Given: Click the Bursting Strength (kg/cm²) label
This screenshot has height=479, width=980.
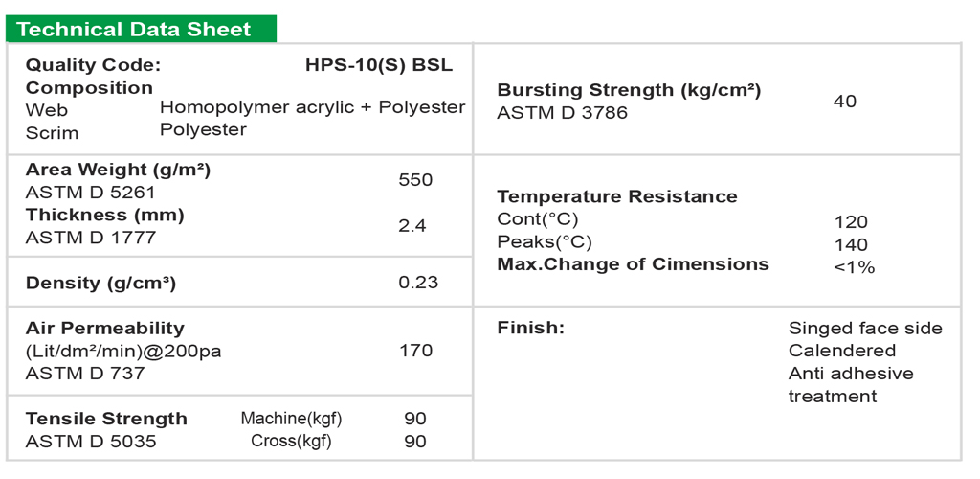Looking at the screenshot, I should [x=629, y=90].
